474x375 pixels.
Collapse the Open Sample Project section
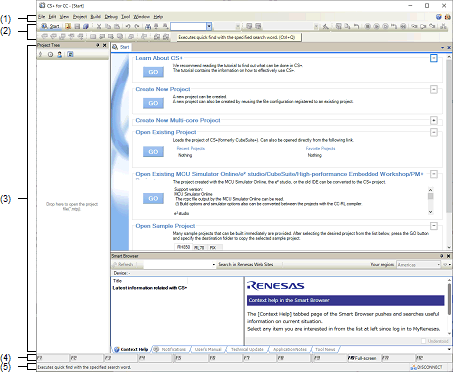pos(434,226)
